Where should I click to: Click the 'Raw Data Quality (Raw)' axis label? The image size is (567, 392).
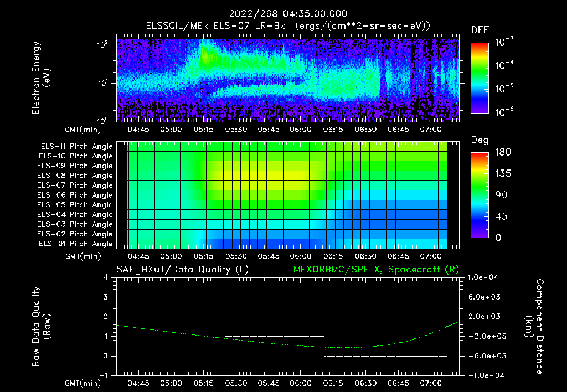(x=41, y=327)
